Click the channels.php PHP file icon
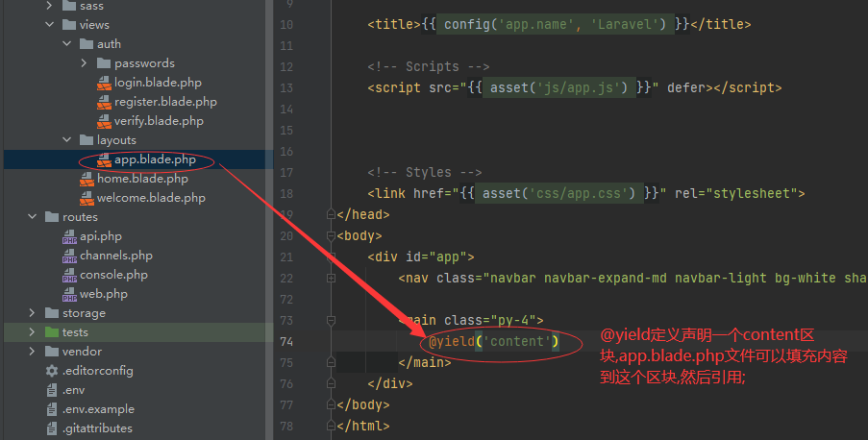The image size is (868, 440). (x=69, y=257)
